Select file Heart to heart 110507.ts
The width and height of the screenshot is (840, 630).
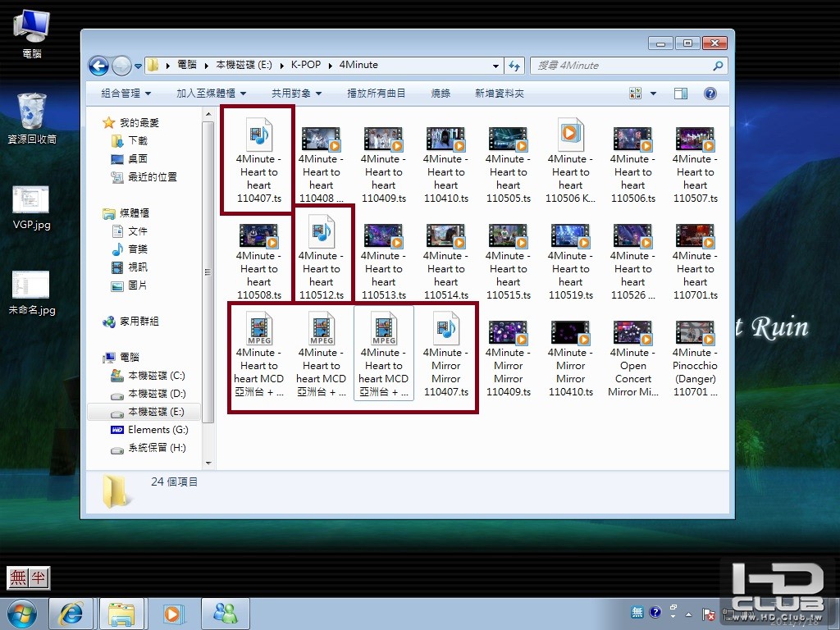coord(695,165)
